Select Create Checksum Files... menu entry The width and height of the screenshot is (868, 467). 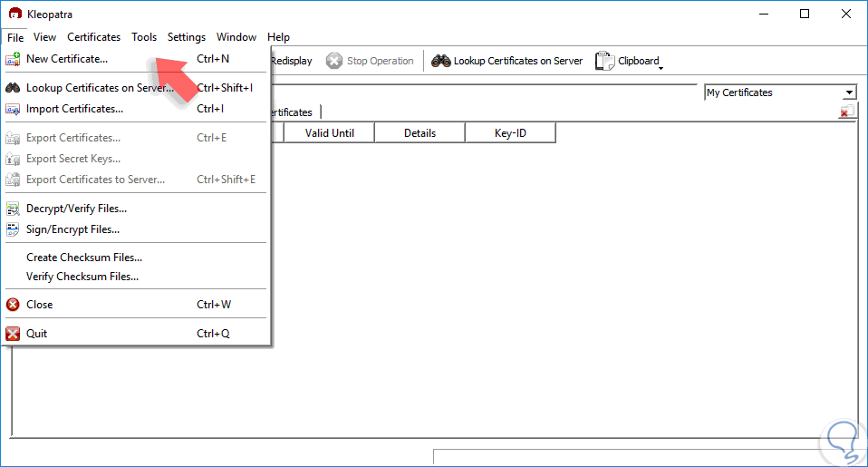pos(136,258)
